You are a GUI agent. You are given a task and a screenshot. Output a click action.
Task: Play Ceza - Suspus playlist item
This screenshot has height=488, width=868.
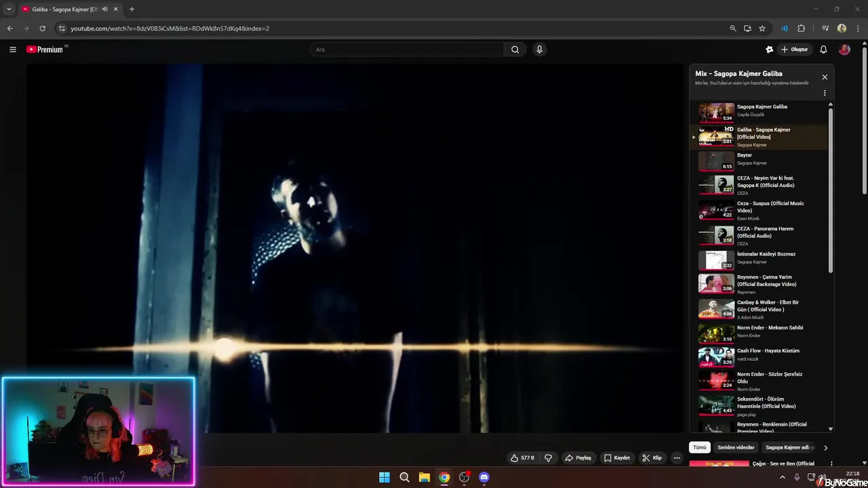click(759, 210)
